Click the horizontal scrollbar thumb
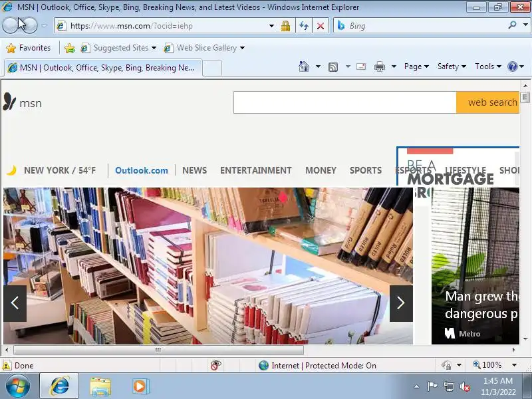The height and width of the screenshot is (399, 532). point(158,350)
